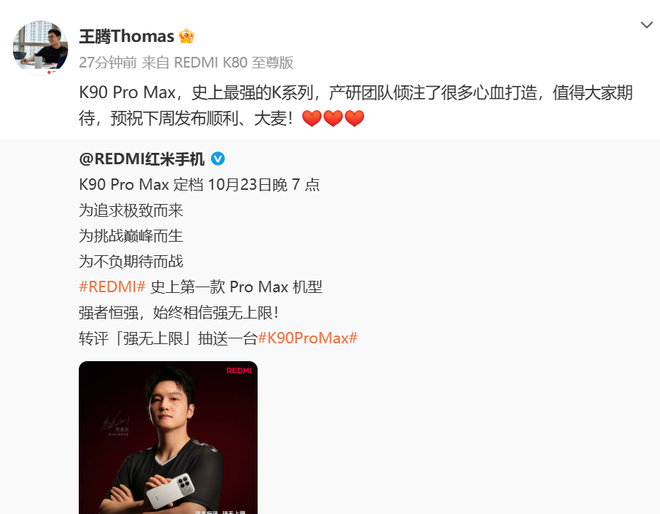Click the line 转评「强无上限」抽送一台
The height and width of the screenshot is (514, 660).
(168, 338)
